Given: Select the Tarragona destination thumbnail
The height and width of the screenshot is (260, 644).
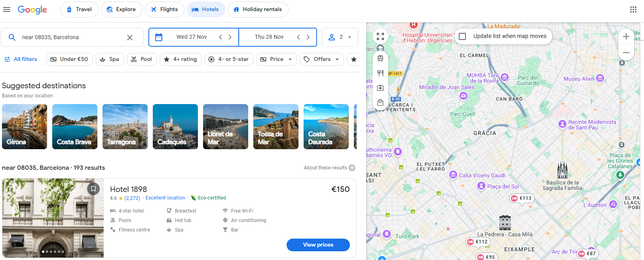Looking at the screenshot, I should (125, 127).
